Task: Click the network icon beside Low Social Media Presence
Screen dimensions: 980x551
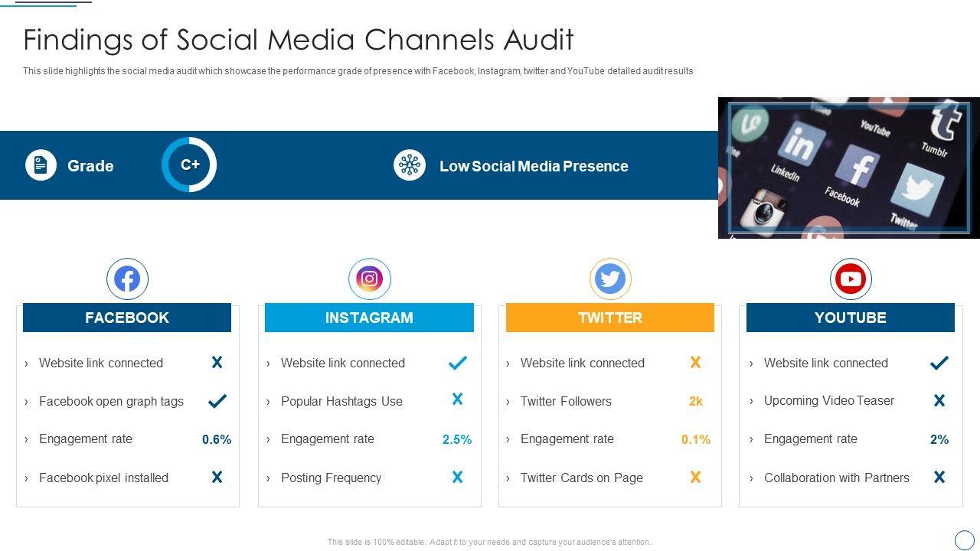Action: click(410, 165)
